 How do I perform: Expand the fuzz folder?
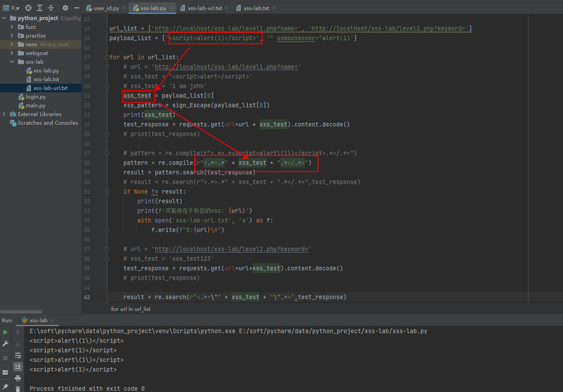click(x=12, y=27)
